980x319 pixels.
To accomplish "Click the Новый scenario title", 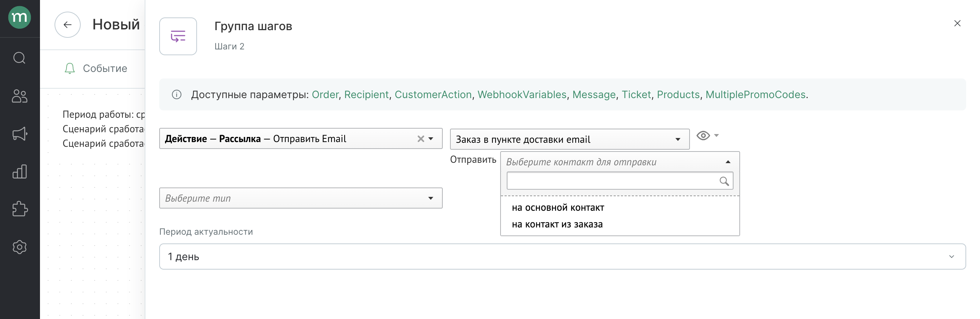I will tap(116, 25).
